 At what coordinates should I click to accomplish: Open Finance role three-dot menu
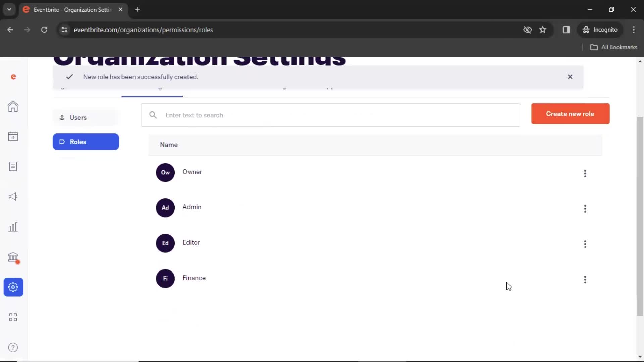tap(585, 279)
